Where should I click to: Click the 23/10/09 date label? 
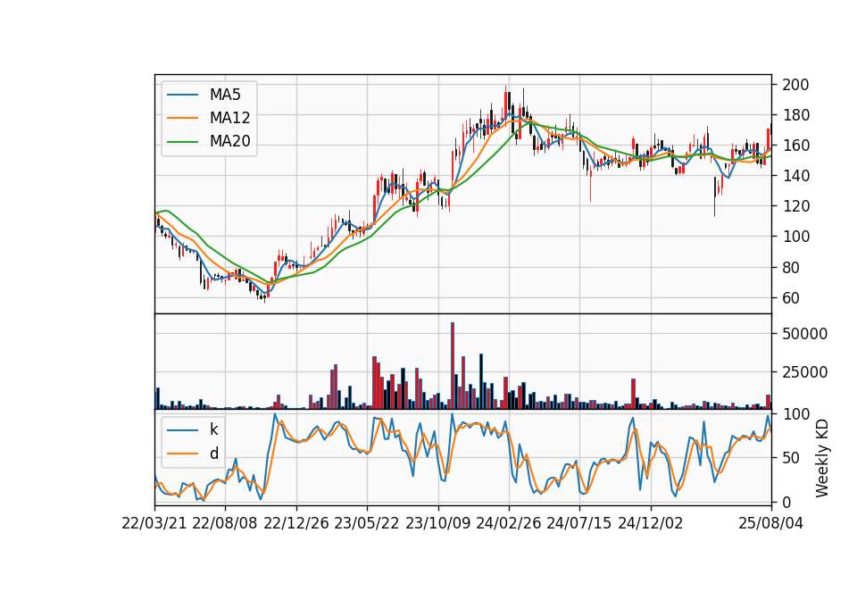click(437, 523)
